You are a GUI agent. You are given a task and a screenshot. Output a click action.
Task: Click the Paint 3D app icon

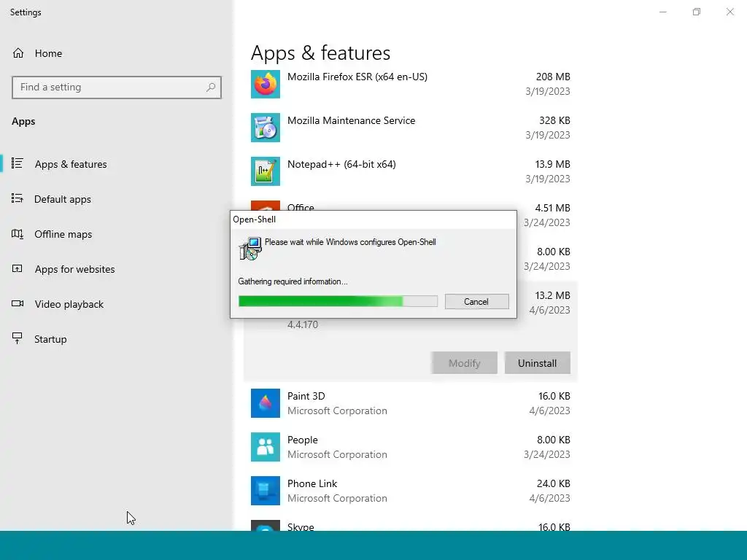266,403
